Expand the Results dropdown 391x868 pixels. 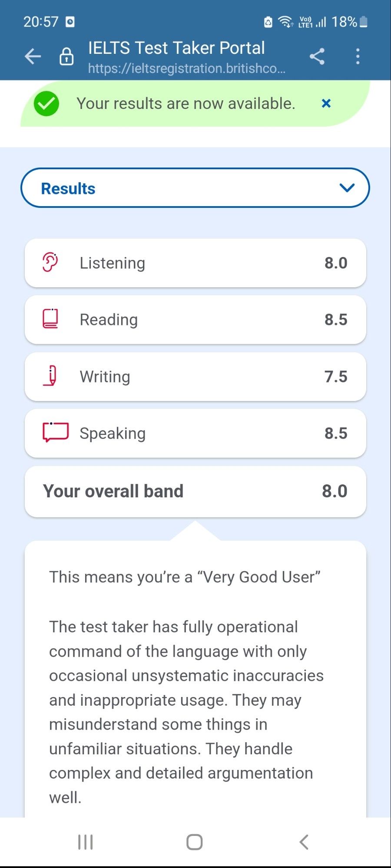click(x=195, y=188)
